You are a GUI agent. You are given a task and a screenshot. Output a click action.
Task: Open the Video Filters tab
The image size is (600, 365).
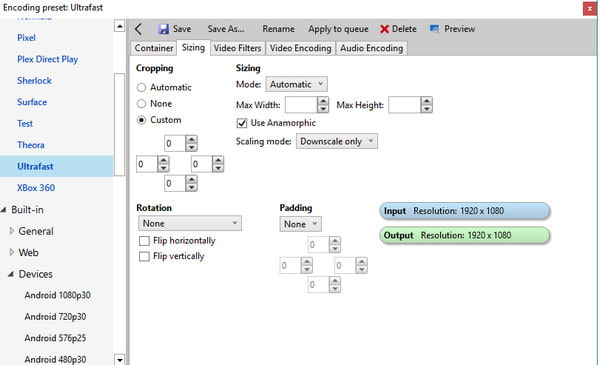pos(237,48)
